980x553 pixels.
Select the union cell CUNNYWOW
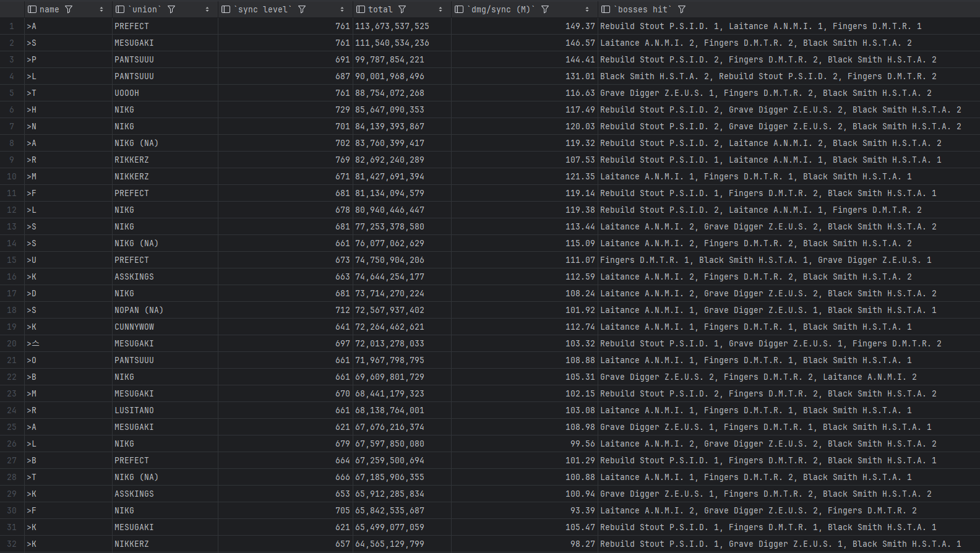165,327
